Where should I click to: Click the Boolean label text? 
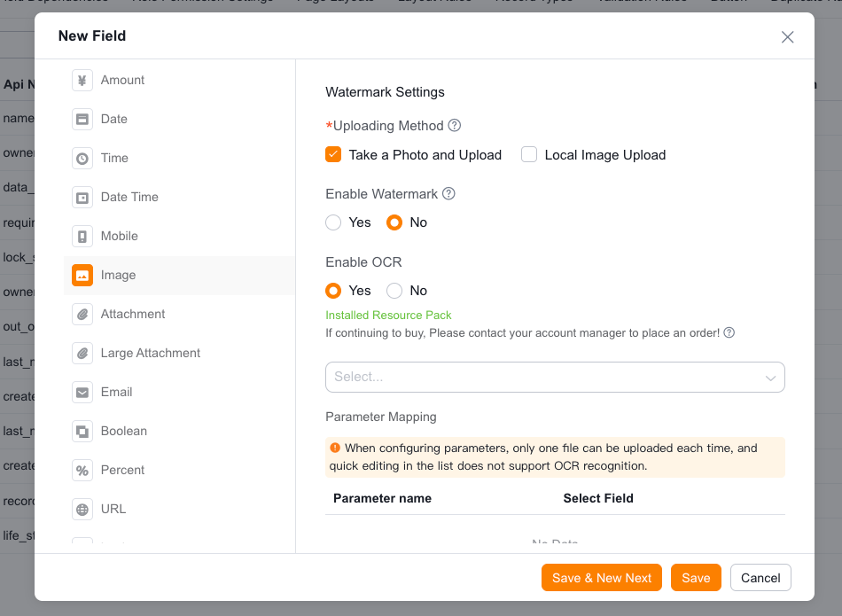pos(124,431)
